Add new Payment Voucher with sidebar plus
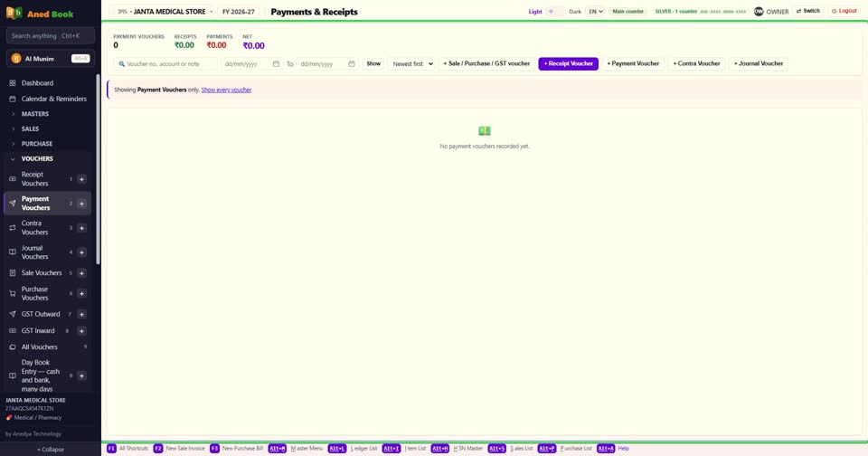Image resolution: width=868 pixels, height=456 pixels. click(x=81, y=204)
